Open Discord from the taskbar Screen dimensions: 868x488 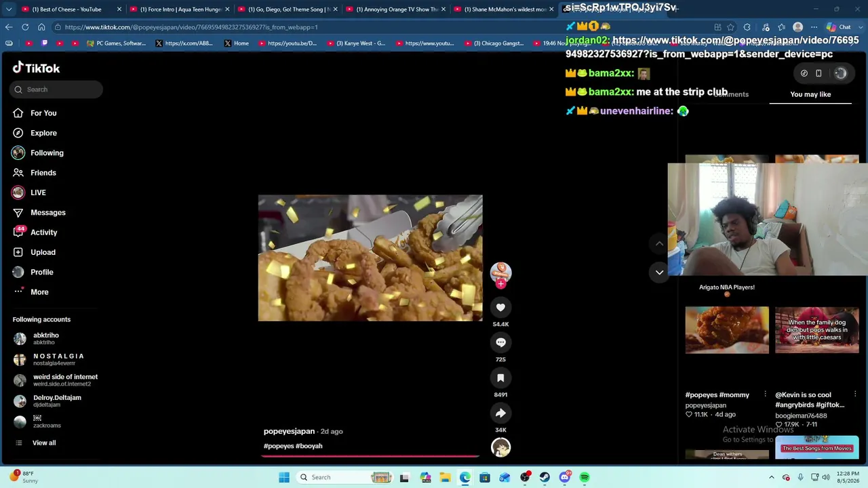(x=564, y=477)
